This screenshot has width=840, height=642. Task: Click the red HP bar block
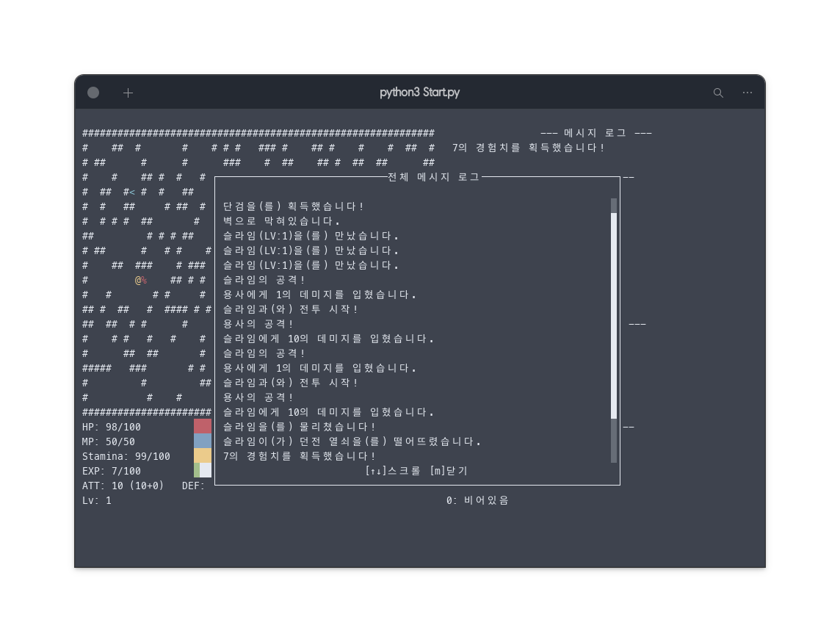203,426
